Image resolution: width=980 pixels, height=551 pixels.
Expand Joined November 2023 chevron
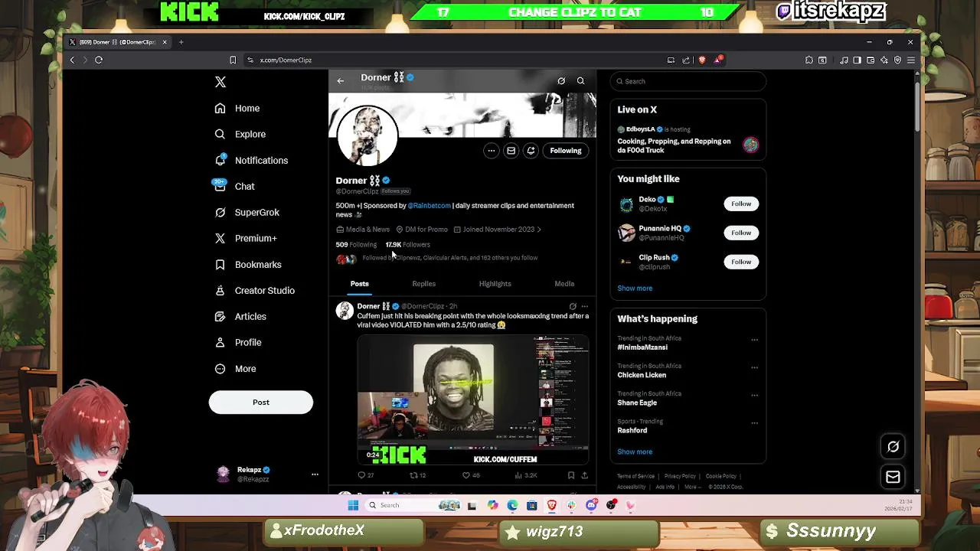[x=539, y=230]
